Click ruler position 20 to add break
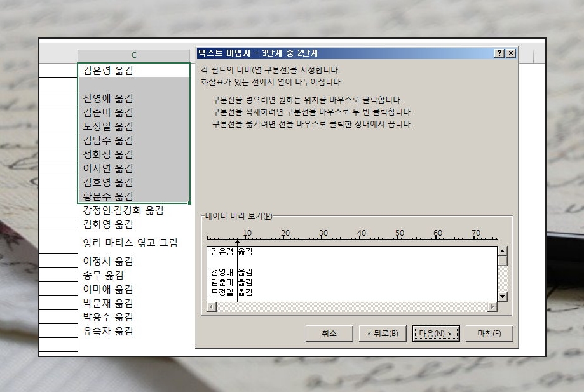 (x=285, y=233)
